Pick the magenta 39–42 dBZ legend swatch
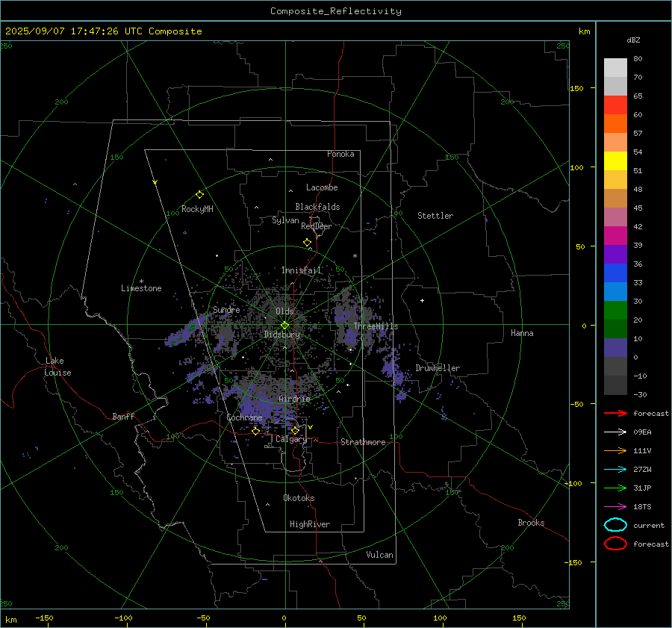Image resolution: width=672 pixels, height=628 pixels. (615, 235)
